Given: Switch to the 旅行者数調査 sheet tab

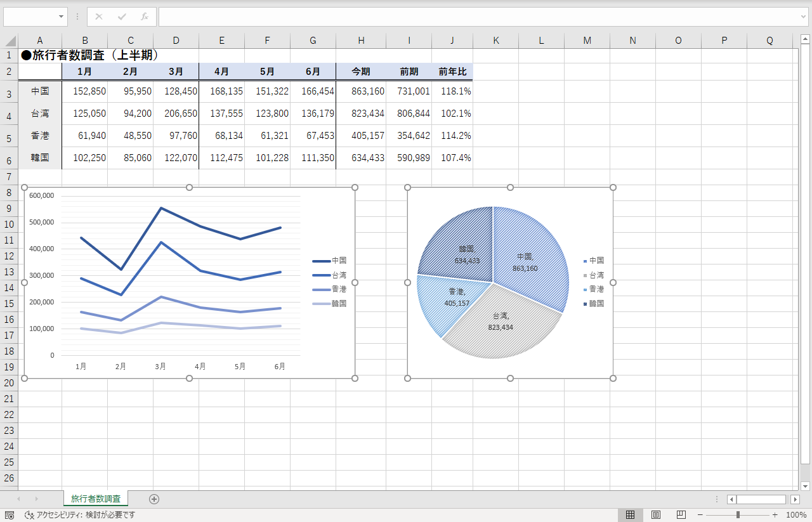Looking at the screenshot, I should click(x=96, y=499).
